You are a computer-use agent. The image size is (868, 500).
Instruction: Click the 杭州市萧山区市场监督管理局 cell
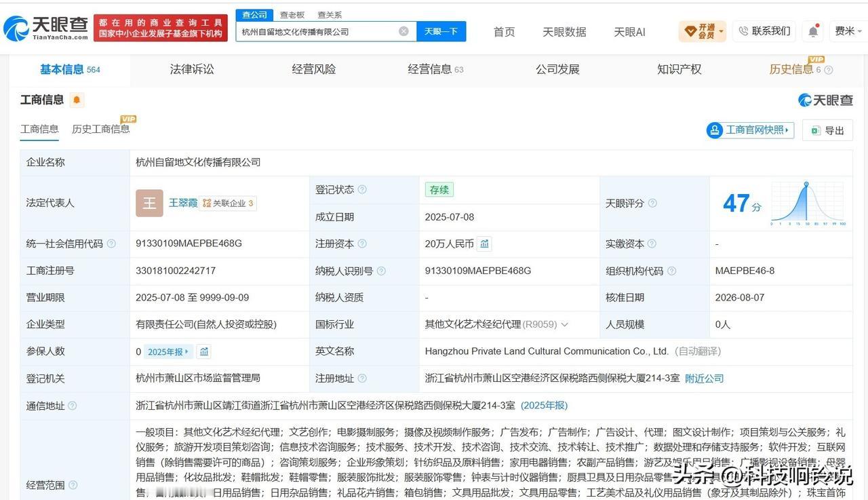(x=198, y=379)
